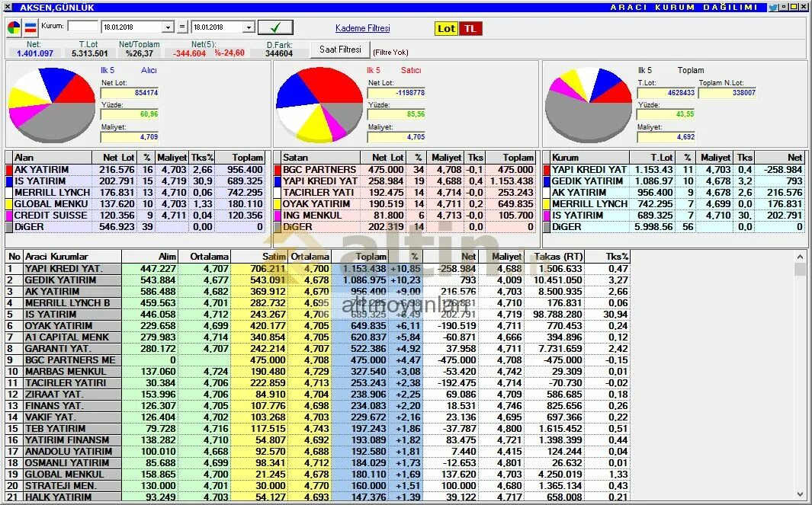The height and width of the screenshot is (505, 812).
Task: Click the yellow swatch beside OYAK YATIRIM seller row
Action: (278, 204)
